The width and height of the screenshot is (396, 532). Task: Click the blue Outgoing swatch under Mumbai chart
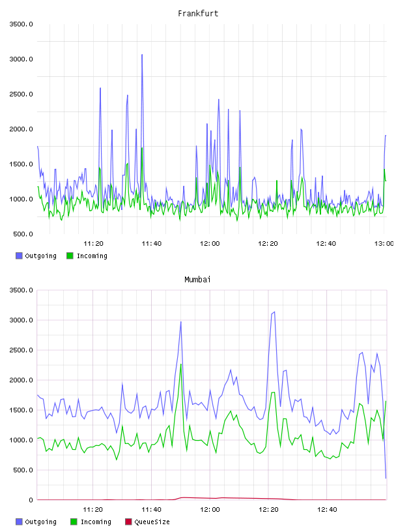click(19, 522)
